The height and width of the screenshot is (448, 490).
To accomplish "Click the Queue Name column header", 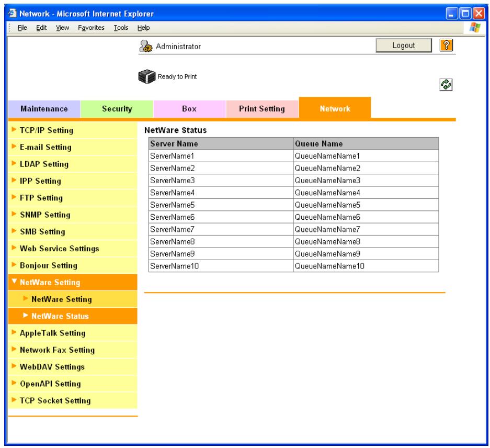I will point(366,143).
